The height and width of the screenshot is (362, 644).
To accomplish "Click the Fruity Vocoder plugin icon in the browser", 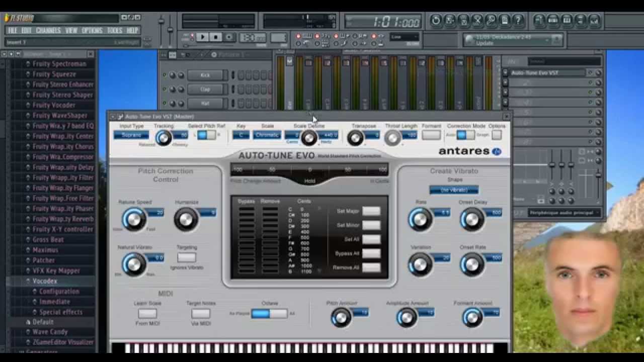I will pyautogui.click(x=28, y=105).
